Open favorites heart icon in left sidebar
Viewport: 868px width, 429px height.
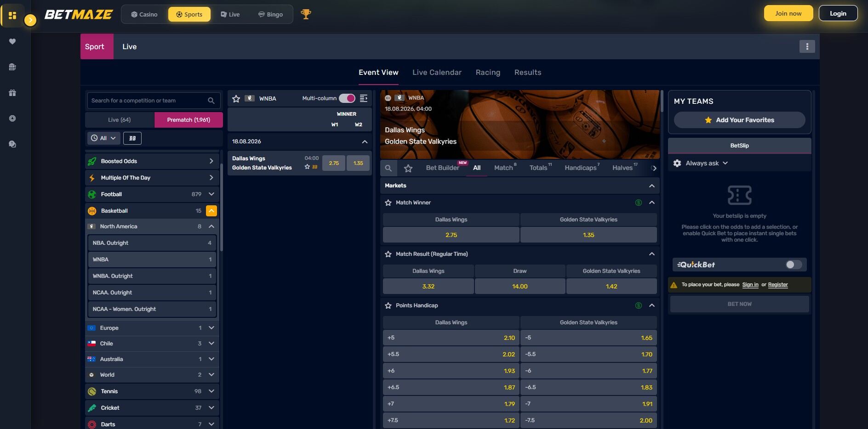coord(12,41)
